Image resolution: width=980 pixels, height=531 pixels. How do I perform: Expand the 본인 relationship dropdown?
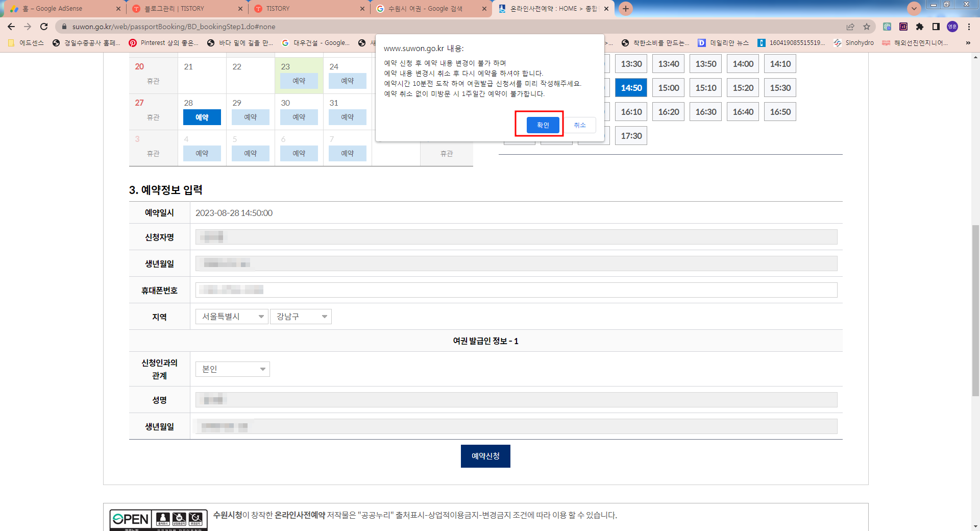pos(232,369)
